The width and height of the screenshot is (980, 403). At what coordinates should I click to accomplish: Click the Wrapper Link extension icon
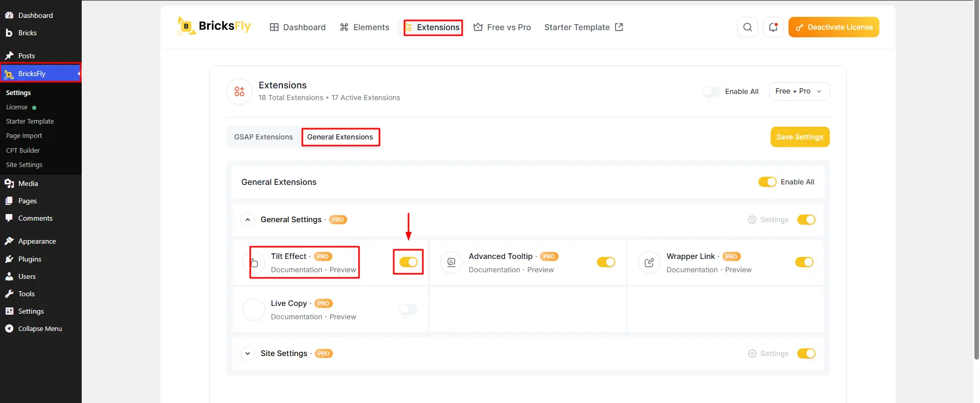[x=649, y=263]
